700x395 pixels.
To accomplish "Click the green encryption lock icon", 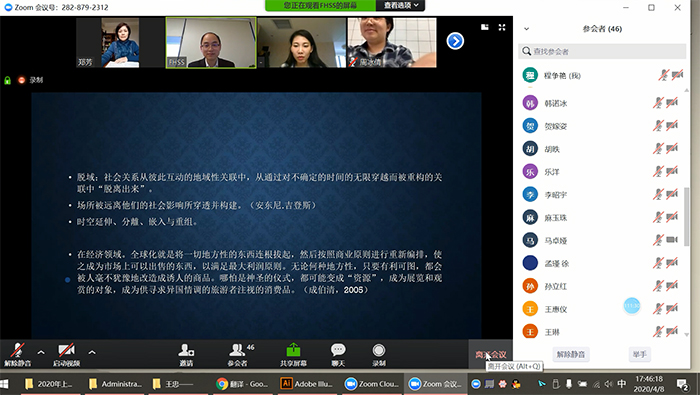I will click(x=7, y=80).
